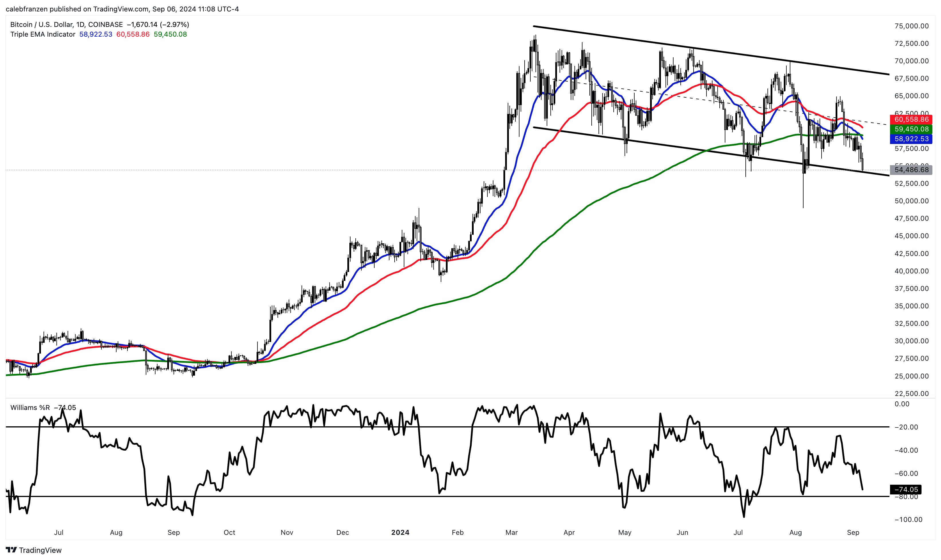941x560 pixels.
Task: Click the 75,000.00 price axis label
Action: click(911, 26)
